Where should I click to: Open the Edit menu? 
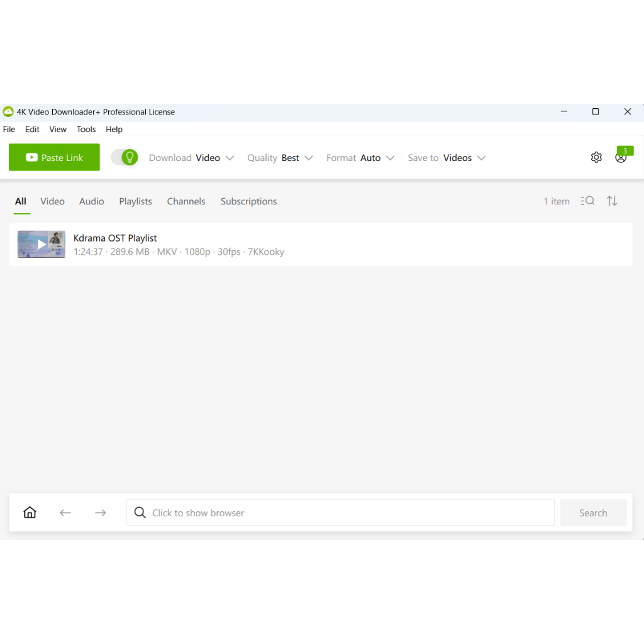[x=32, y=129]
